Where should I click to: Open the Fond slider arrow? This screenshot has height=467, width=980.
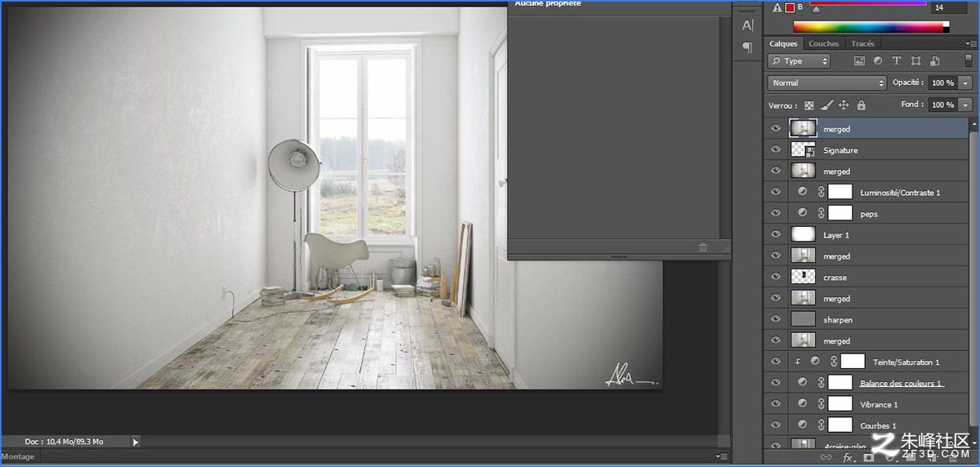tap(966, 105)
